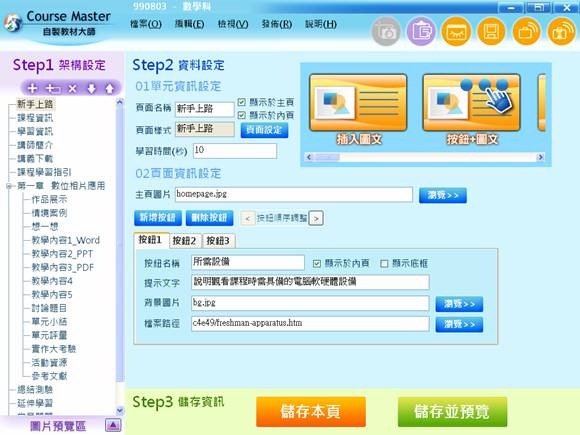Click the add node plus icon
This screenshot has width=580, height=435.
[33, 88]
